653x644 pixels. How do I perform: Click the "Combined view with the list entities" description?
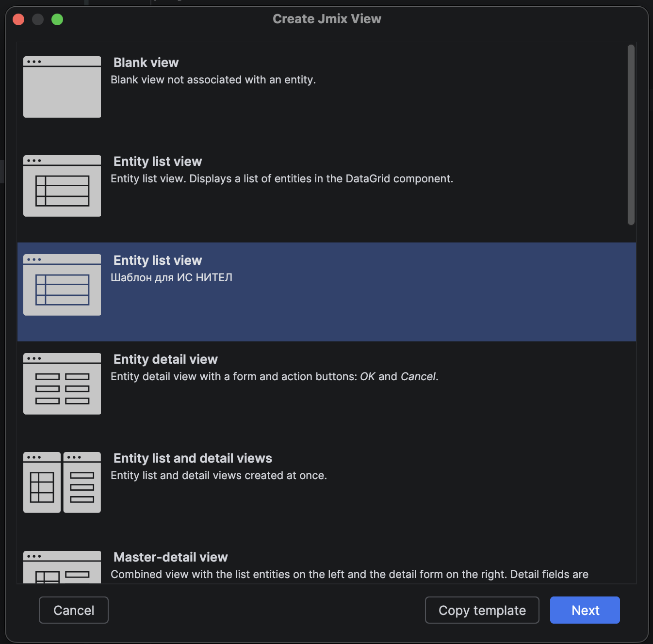(349, 574)
